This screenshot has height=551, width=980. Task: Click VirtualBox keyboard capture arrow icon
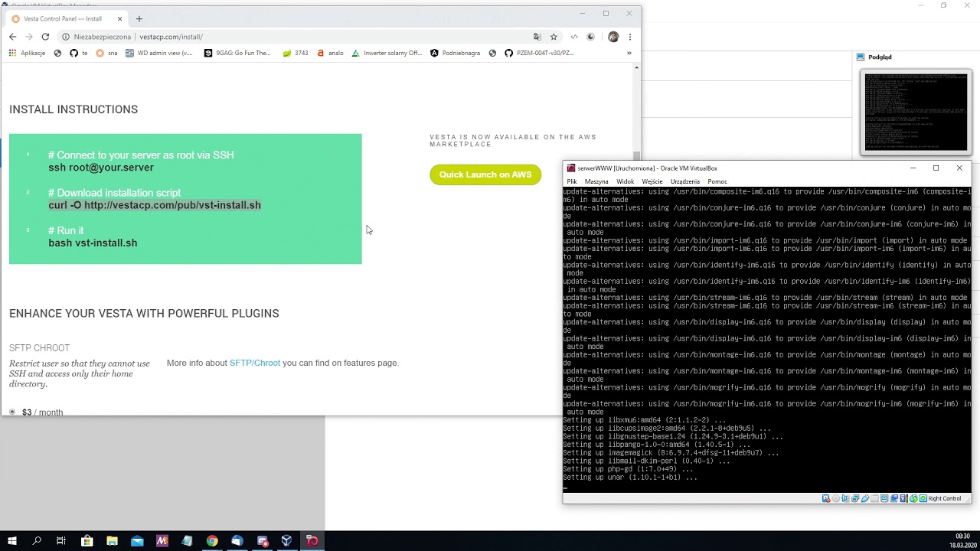(x=923, y=498)
